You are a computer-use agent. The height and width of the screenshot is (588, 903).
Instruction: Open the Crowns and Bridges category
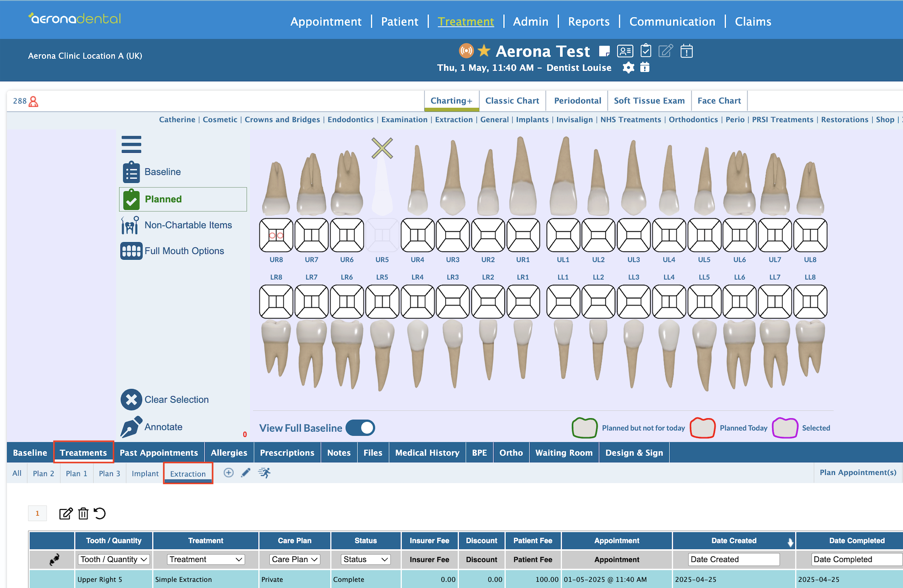[x=282, y=119]
